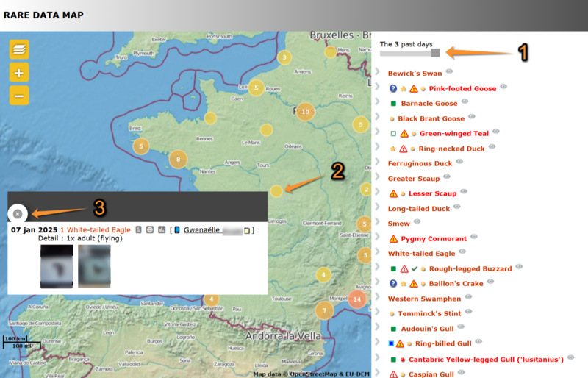This screenshot has width=588, height=378.
Task: Select Greater Scaup in the species list
Action: pyautogui.click(x=413, y=179)
